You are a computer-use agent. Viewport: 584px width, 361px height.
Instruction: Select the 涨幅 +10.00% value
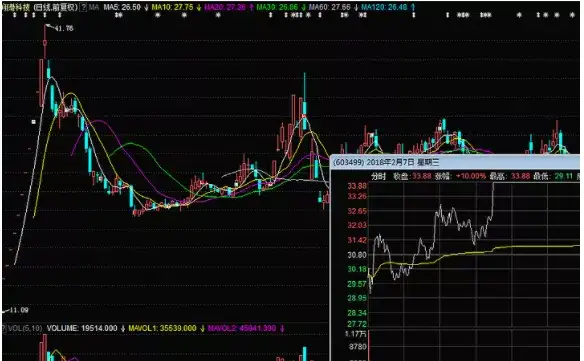(460, 176)
